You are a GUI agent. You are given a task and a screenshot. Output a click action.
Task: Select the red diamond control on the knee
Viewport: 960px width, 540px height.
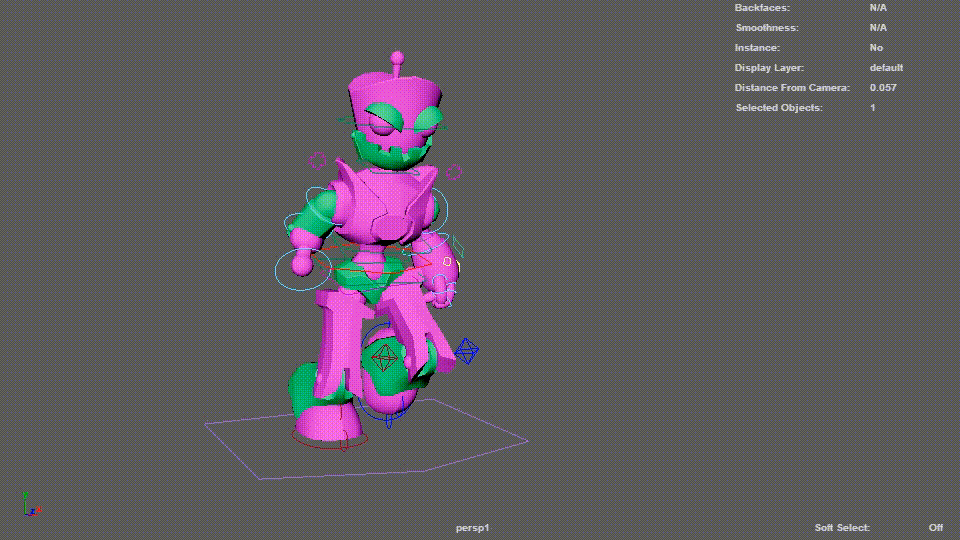pyautogui.click(x=384, y=357)
